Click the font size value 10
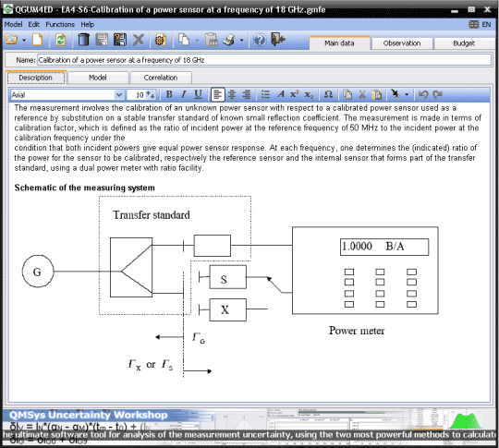Image resolution: width=499 pixels, height=448 pixels. coord(139,95)
